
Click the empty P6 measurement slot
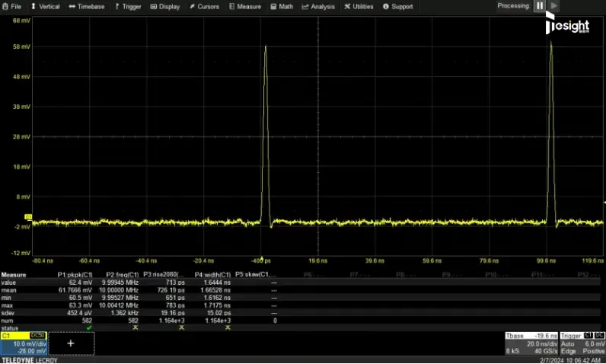click(x=313, y=275)
